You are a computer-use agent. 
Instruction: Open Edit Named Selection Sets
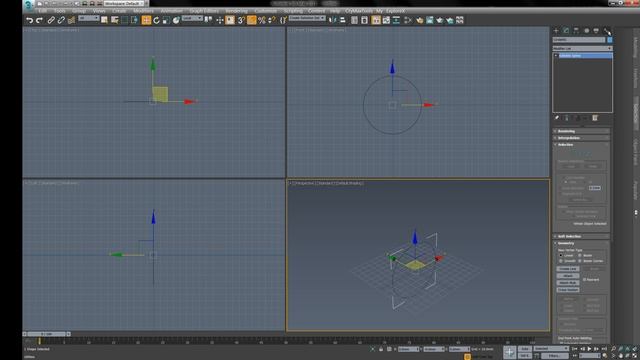click(283, 20)
